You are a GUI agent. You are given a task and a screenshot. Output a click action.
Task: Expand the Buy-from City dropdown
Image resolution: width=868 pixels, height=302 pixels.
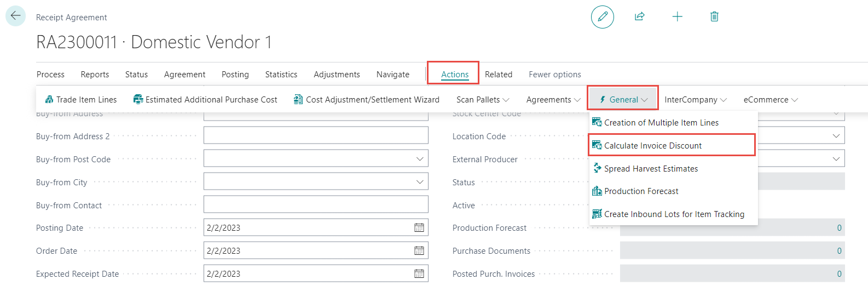420,182
